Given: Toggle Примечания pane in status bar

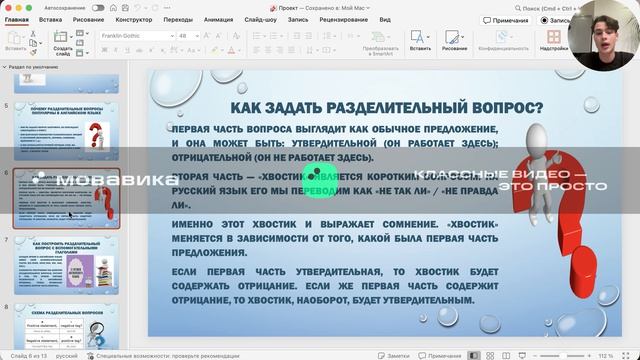Looking at the screenshot, I should 439,356.
